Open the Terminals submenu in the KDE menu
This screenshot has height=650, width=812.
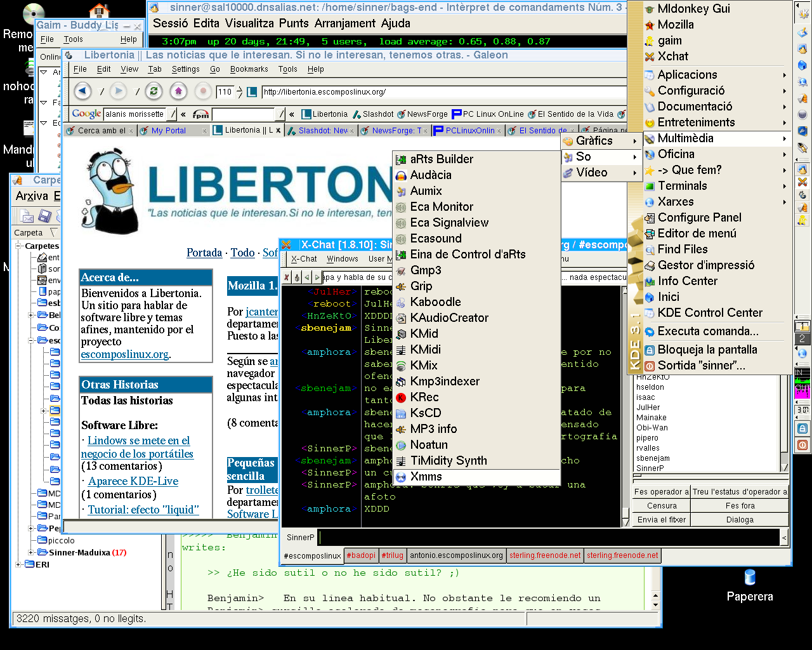pyautogui.click(x=717, y=186)
